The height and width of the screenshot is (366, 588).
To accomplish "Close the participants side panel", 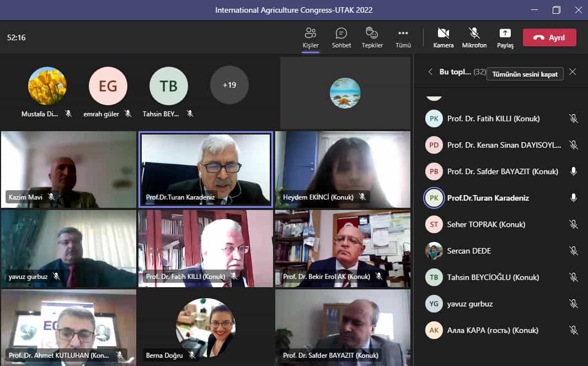I will tap(573, 72).
